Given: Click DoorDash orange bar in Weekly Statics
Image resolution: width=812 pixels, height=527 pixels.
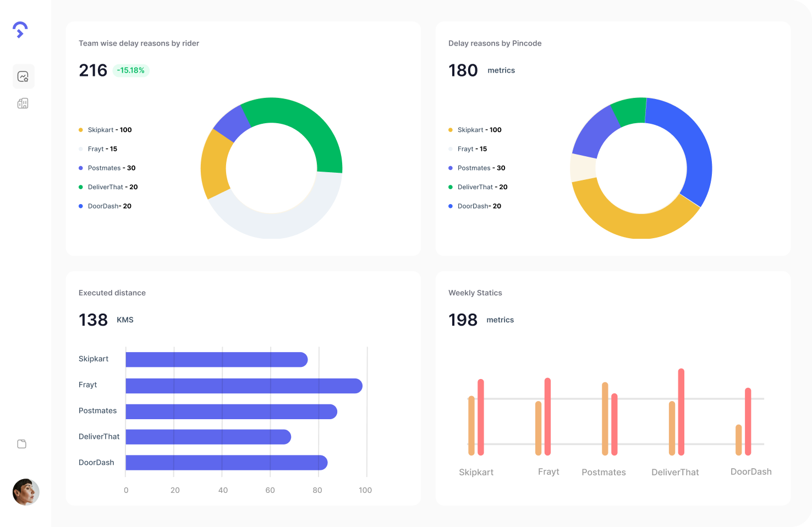Looking at the screenshot, I should (x=739, y=440).
